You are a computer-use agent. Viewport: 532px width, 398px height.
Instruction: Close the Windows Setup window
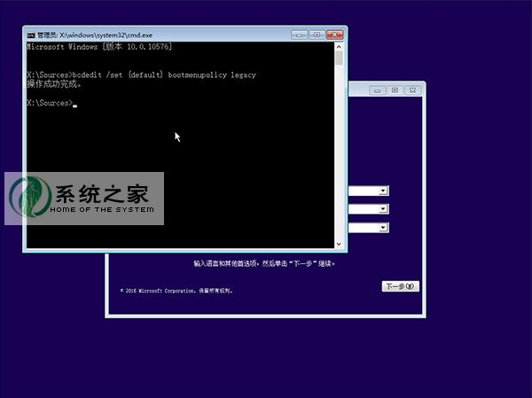[412, 90]
